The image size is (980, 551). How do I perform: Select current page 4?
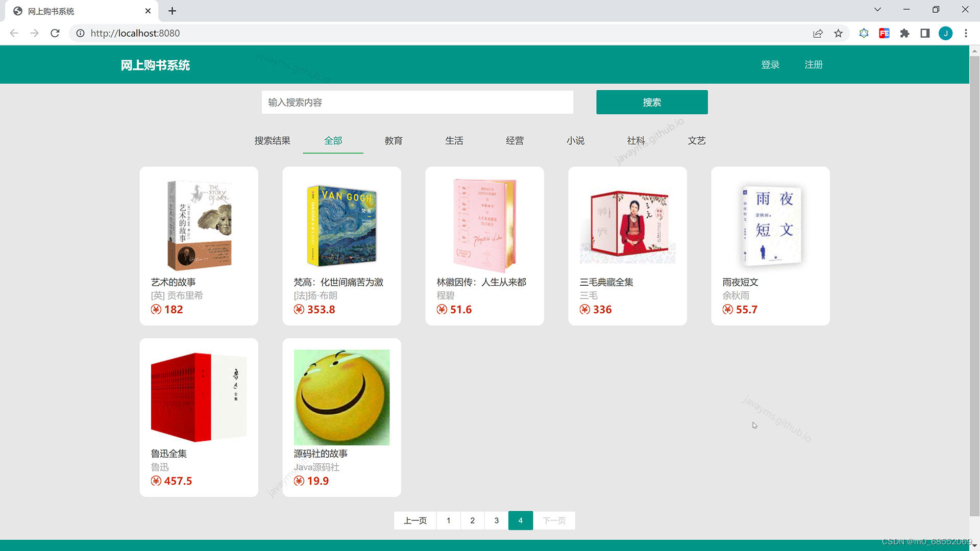click(x=521, y=520)
